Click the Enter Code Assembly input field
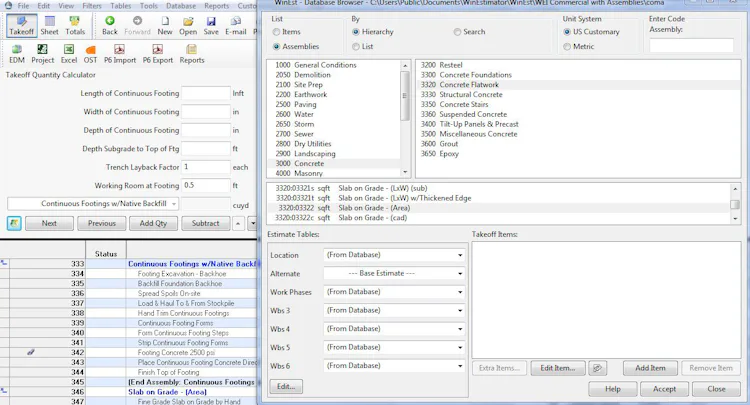This screenshot has width=750, height=405. (x=691, y=45)
